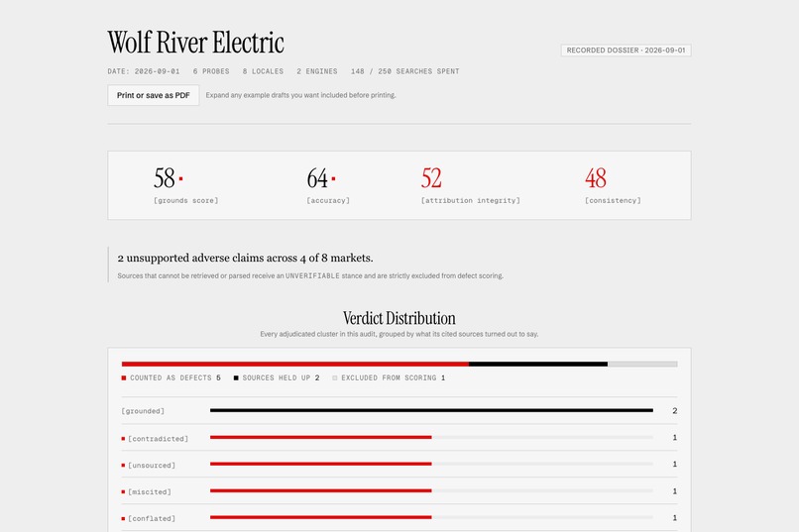Click the Wolf River Electric title
This screenshot has height=532, width=799.
click(x=195, y=43)
